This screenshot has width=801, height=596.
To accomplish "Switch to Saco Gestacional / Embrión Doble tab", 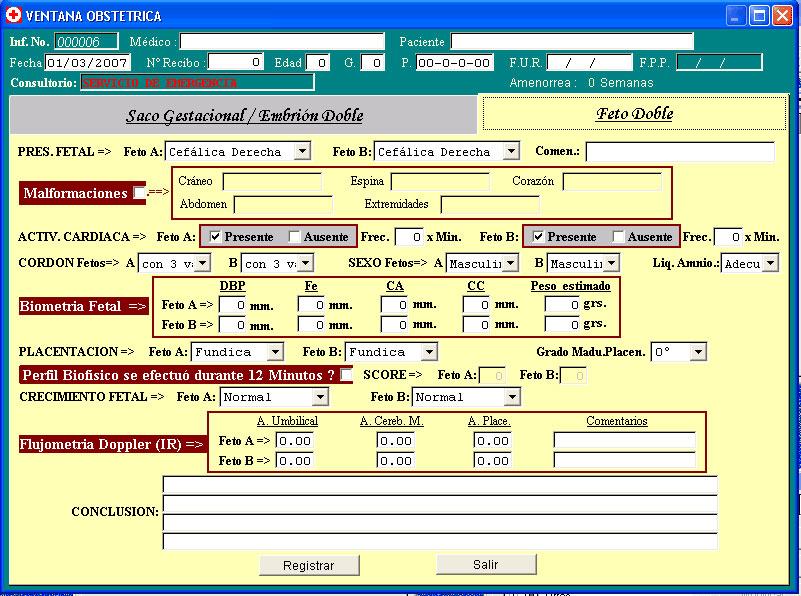I will pyautogui.click(x=244, y=115).
